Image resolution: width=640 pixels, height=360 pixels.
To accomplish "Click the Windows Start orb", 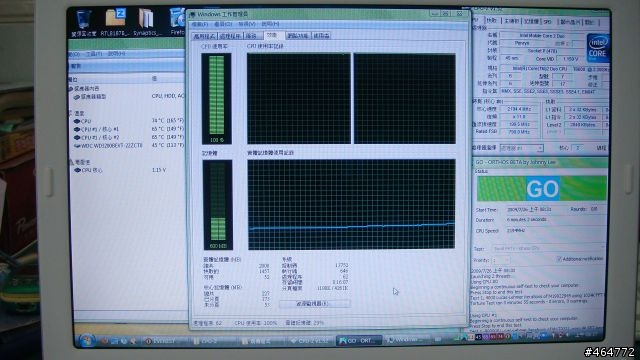I will pos(87,340).
